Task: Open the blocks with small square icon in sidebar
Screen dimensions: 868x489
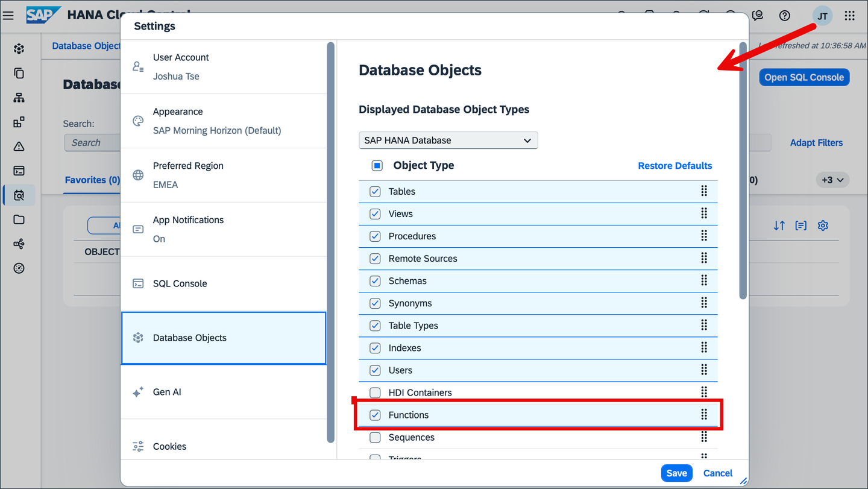Action: click(19, 122)
